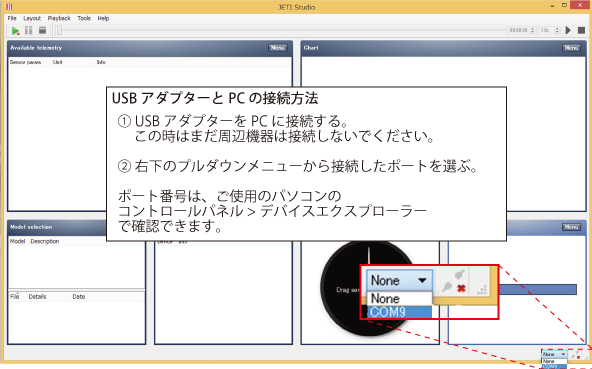Open the Layout menu
The image size is (592, 369).
[x=32, y=18]
